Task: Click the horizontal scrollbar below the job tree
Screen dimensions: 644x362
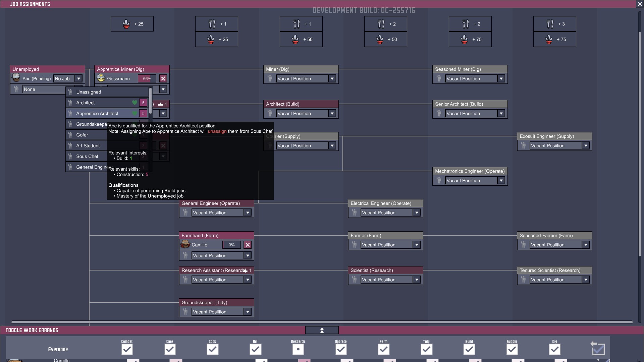Action: coord(322,322)
